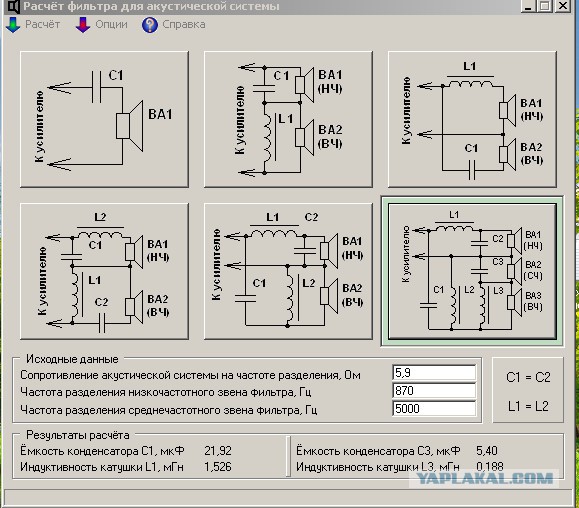The width and height of the screenshot is (579, 508).
Task: Click the Частота разделения среднечастотного звена label
Action: pyautogui.click(x=169, y=410)
